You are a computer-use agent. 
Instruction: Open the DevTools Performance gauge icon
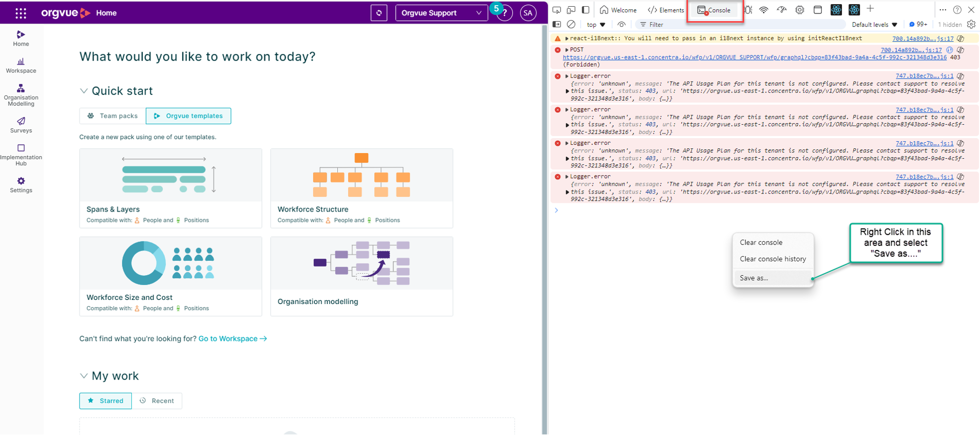(782, 10)
